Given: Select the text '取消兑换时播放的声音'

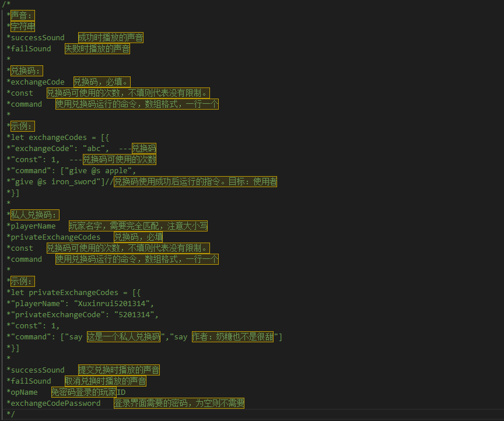Looking at the screenshot, I should point(106,381).
